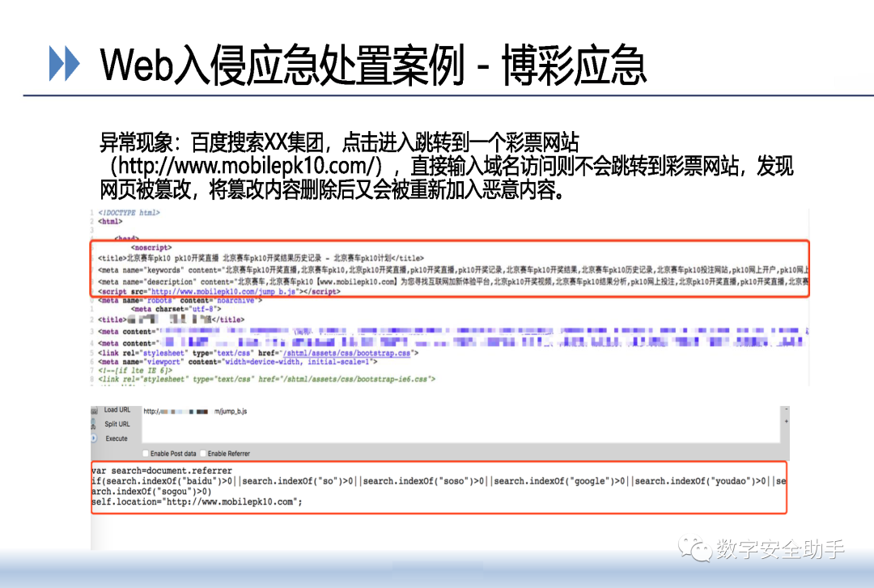Screen dimensions: 874x588
Task: Click the slide title Web入侵应急处置案例 - 博彩应急
Action: pos(373,66)
